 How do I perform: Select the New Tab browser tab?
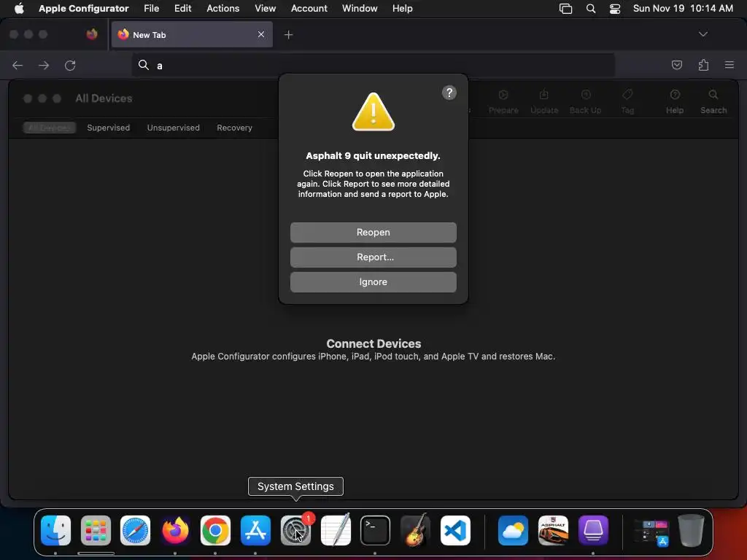click(192, 34)
